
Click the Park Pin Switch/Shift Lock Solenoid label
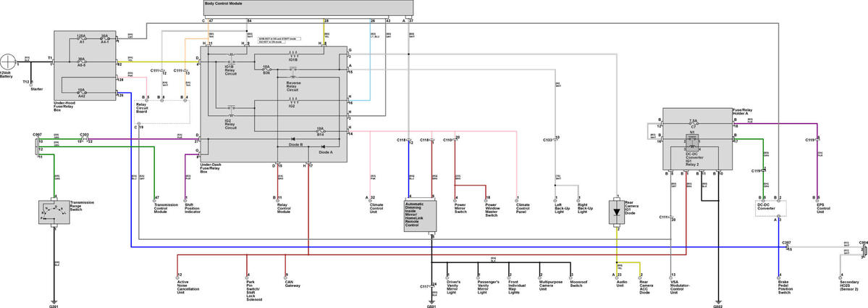click(x=256, y=291)
